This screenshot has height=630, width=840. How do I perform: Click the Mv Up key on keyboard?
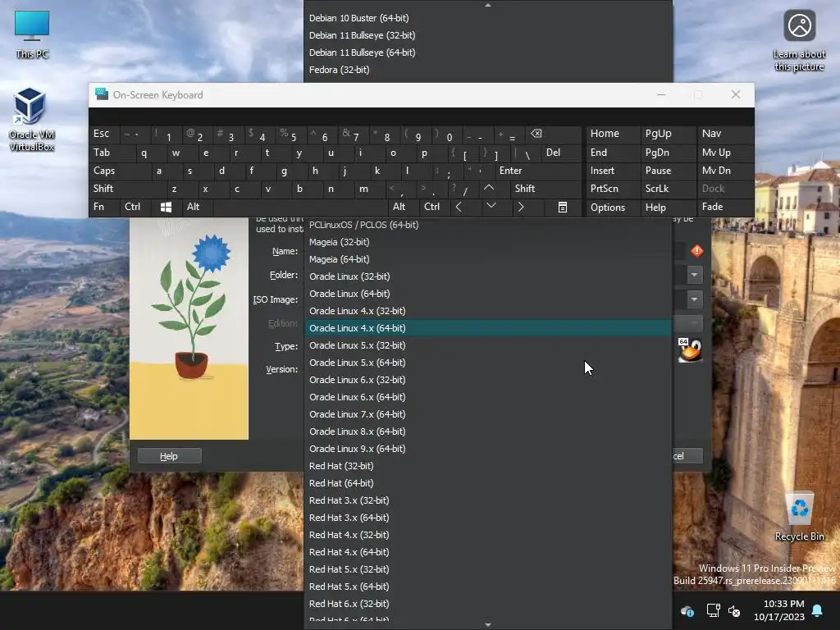725,153
